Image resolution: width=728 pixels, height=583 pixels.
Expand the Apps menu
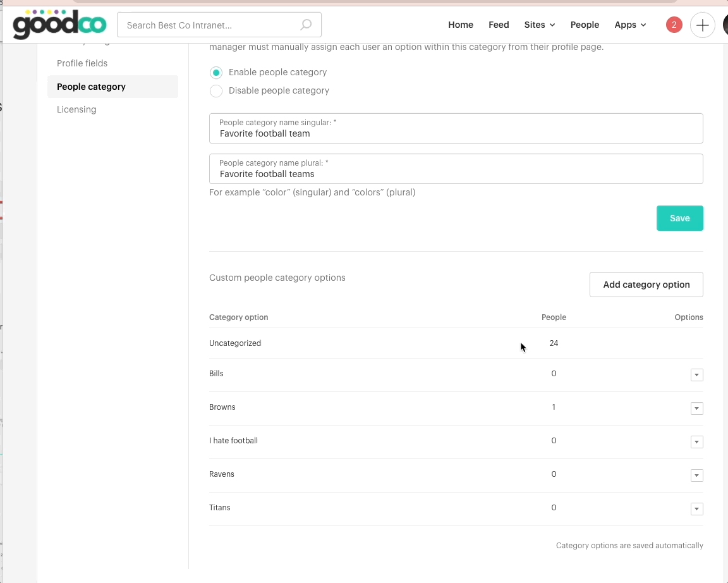(630, 25)
